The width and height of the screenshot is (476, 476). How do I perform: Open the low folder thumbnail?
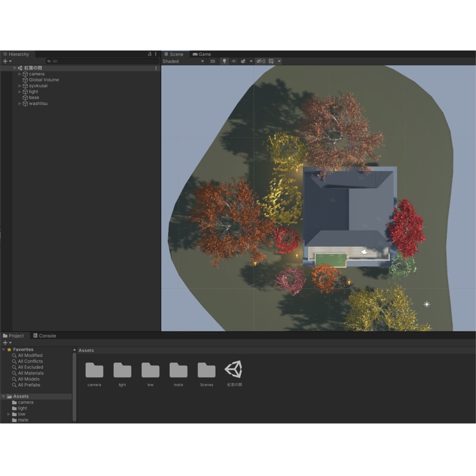(x=150, y=370)
